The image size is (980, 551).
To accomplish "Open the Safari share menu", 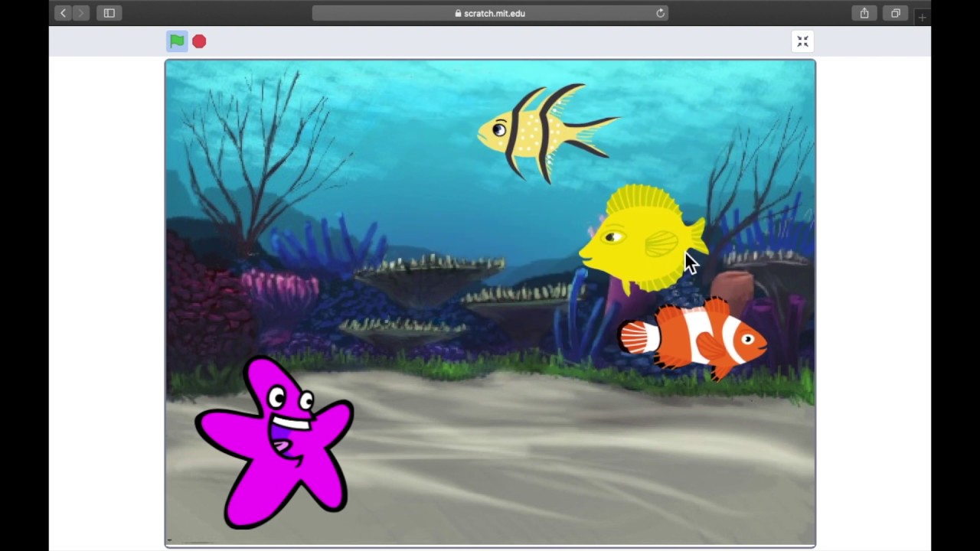I will pyautogui.click(x=864, y=13).
